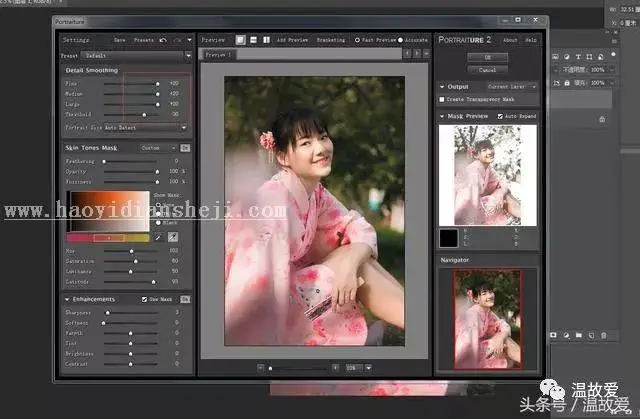
Task: Click the OK button
Action: point(488,58)
